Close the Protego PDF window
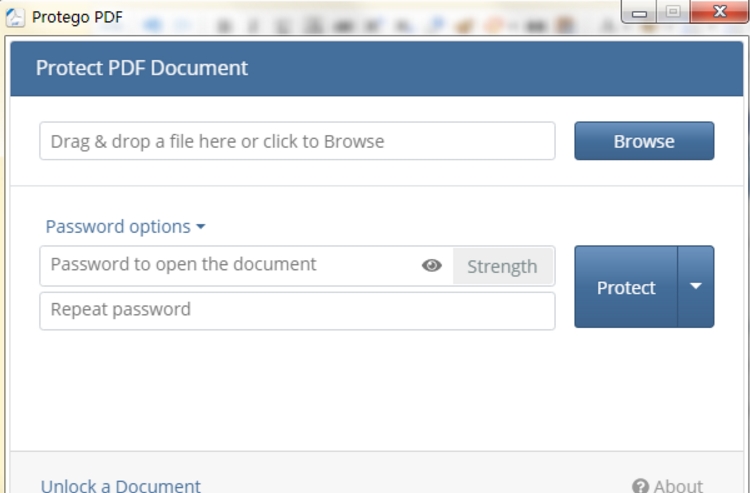Image resolution: width=750 pixels, height=493 pixels. point(719,11)
